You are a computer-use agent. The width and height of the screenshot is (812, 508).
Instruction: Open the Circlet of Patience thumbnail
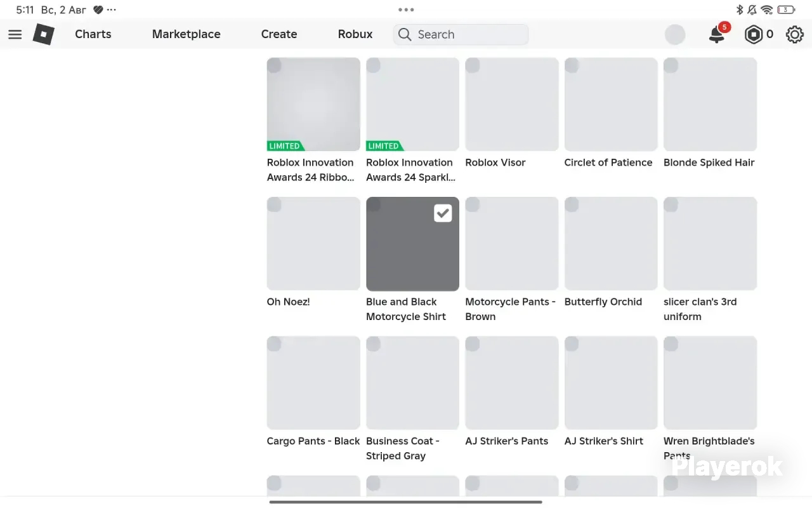point(611,104)
